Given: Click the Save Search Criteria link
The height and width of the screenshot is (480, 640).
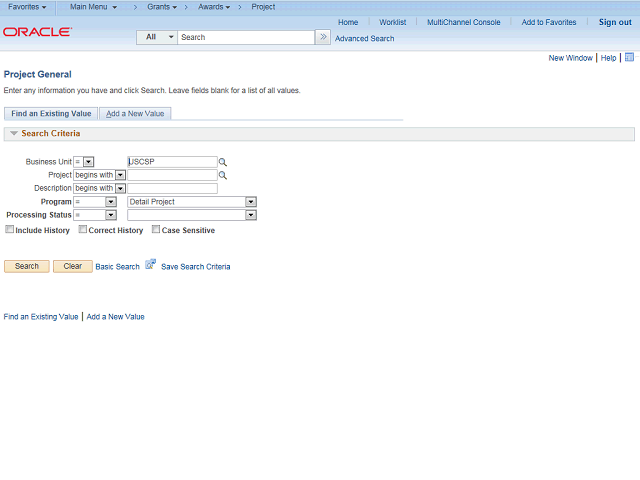Looking at the screenshot, I should pyautogui.click(x=196, y=267).
